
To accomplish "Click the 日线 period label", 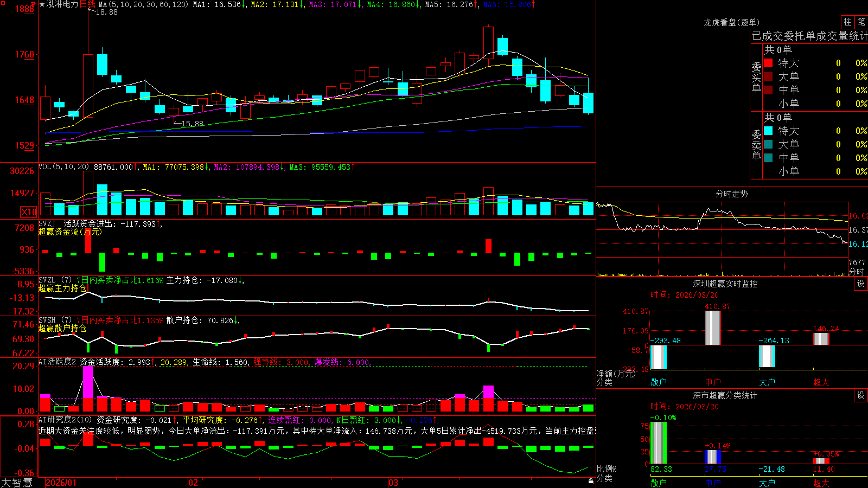I will tap(87, 4).
